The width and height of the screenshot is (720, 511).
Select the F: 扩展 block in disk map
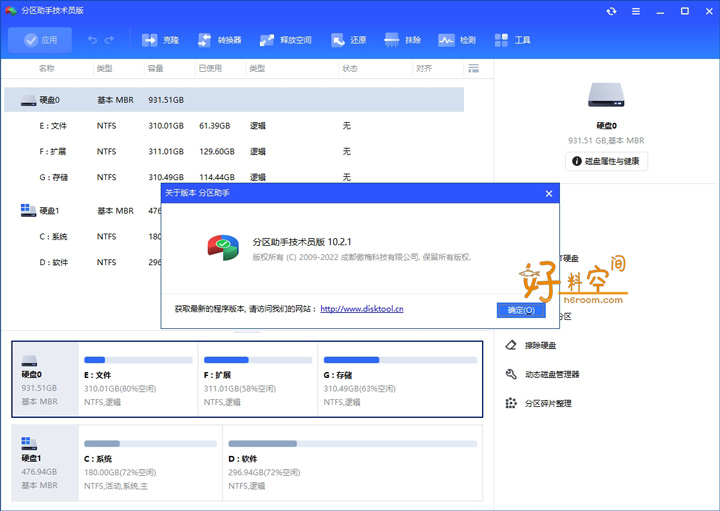258,379
